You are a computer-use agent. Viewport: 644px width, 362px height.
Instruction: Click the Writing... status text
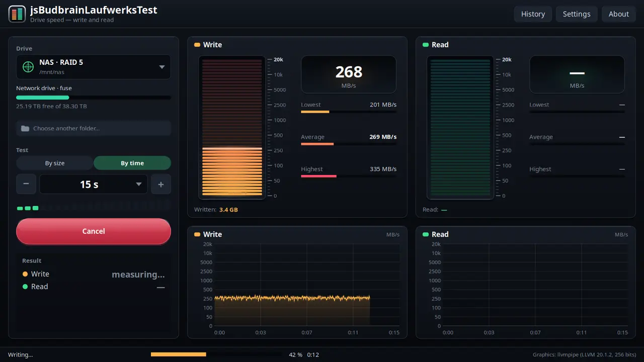(x=20, y=355)
